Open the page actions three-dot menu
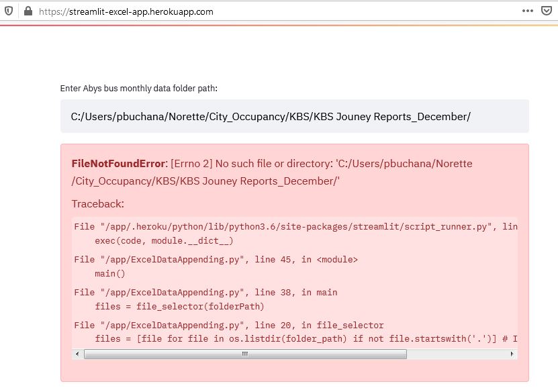This screenshot has height=392, width=558. click(527, 11)
